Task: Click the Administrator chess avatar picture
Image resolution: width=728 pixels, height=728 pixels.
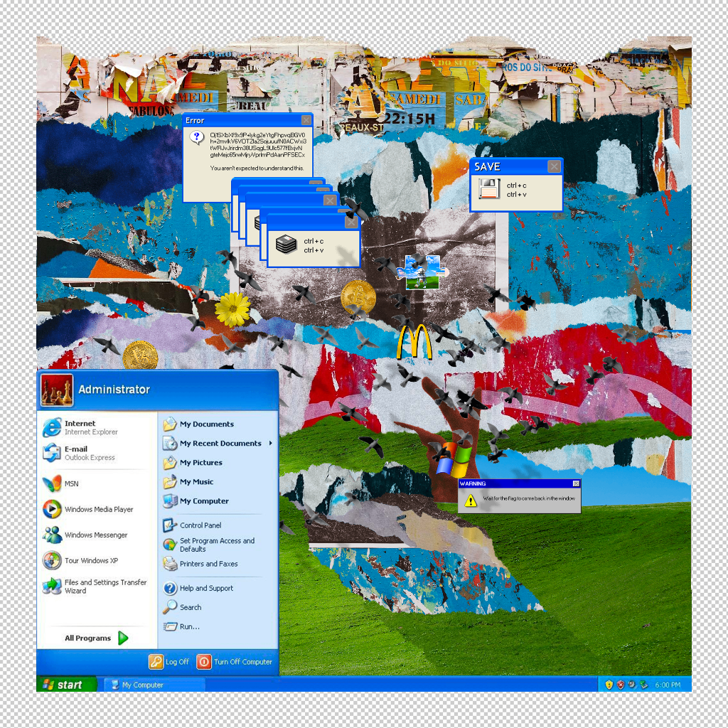Action: point(57,390)
